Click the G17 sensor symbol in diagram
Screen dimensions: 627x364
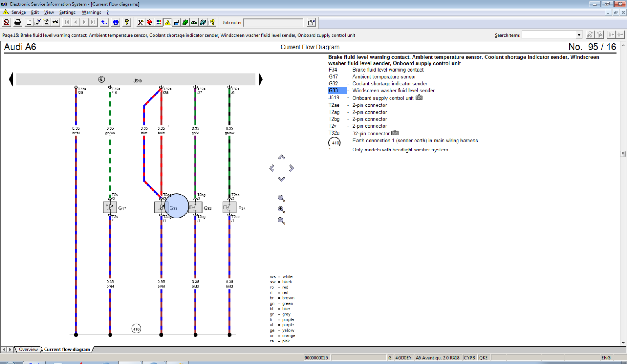(x=110, y=207)
